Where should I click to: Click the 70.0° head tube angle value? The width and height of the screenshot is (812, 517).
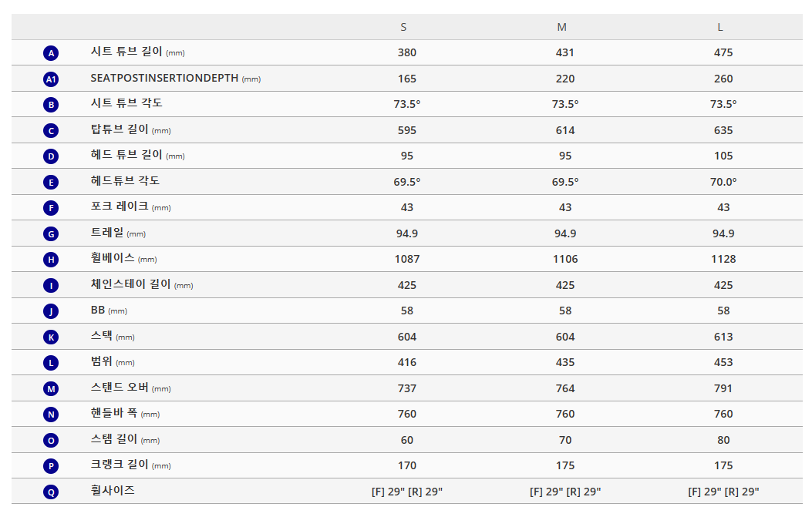tap(723, 182)
